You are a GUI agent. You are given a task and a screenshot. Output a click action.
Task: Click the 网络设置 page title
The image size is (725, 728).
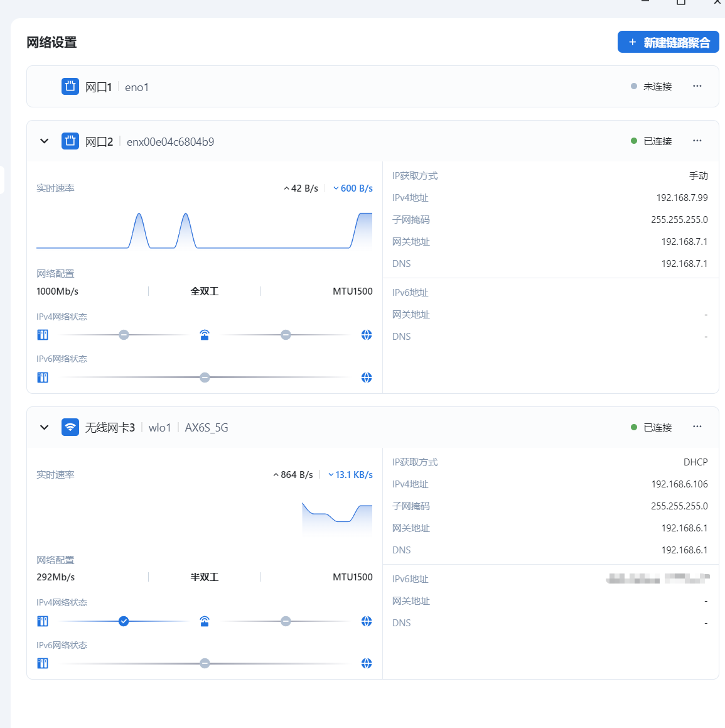pyautogui.click(x=51, y=42)
